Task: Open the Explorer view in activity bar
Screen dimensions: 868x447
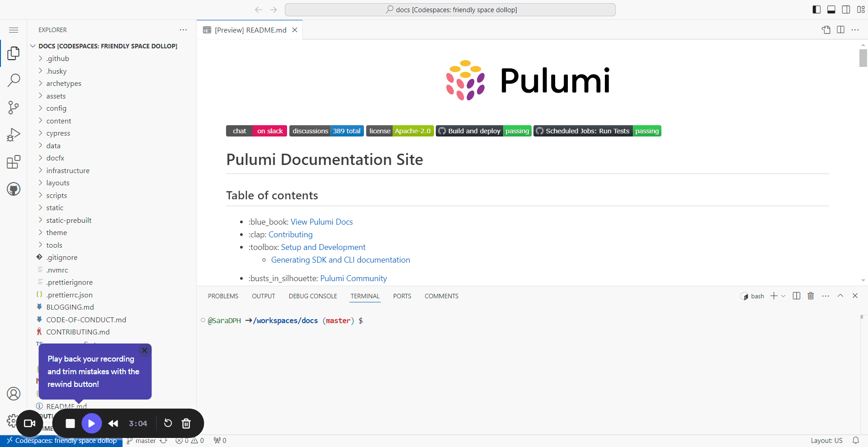Action: pos(14,53)
